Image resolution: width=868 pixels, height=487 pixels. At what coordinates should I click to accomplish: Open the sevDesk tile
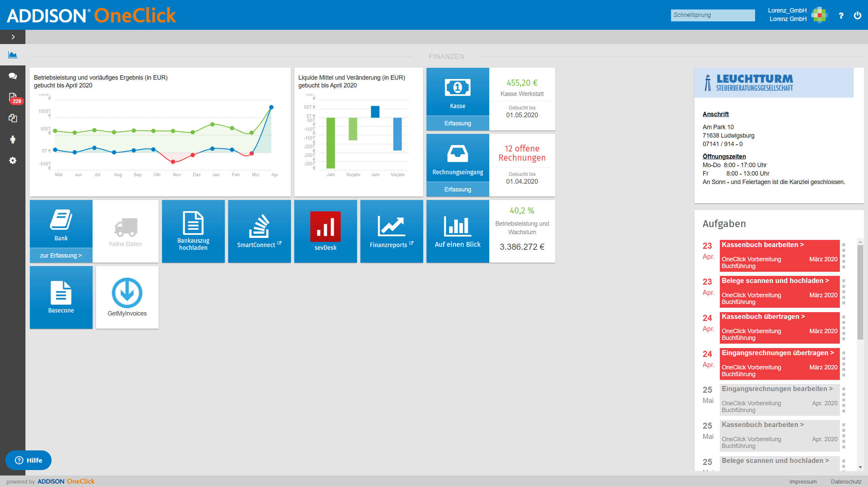click(x=325, y=231)
